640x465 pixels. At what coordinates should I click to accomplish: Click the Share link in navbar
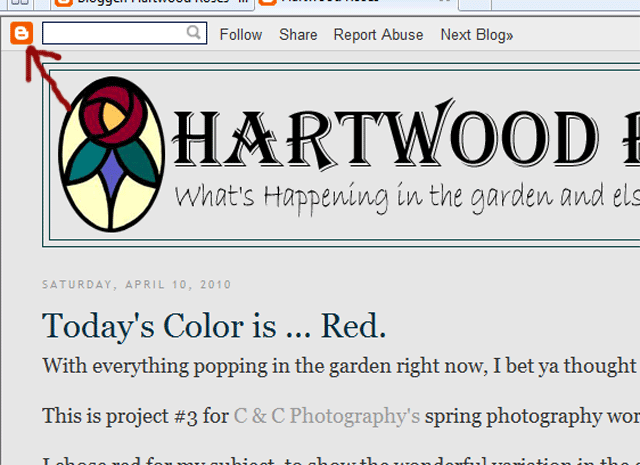click(x=298, y=35)
